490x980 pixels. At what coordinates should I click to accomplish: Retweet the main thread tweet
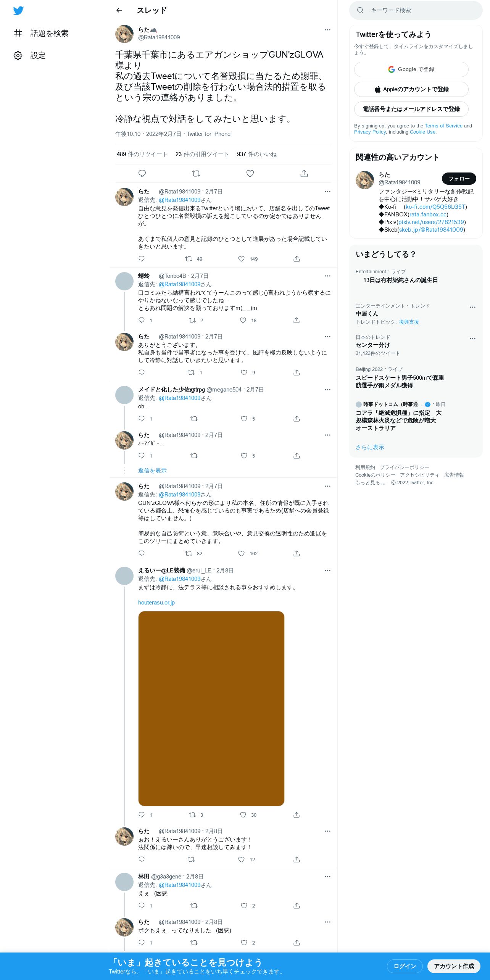pos(196,174)
